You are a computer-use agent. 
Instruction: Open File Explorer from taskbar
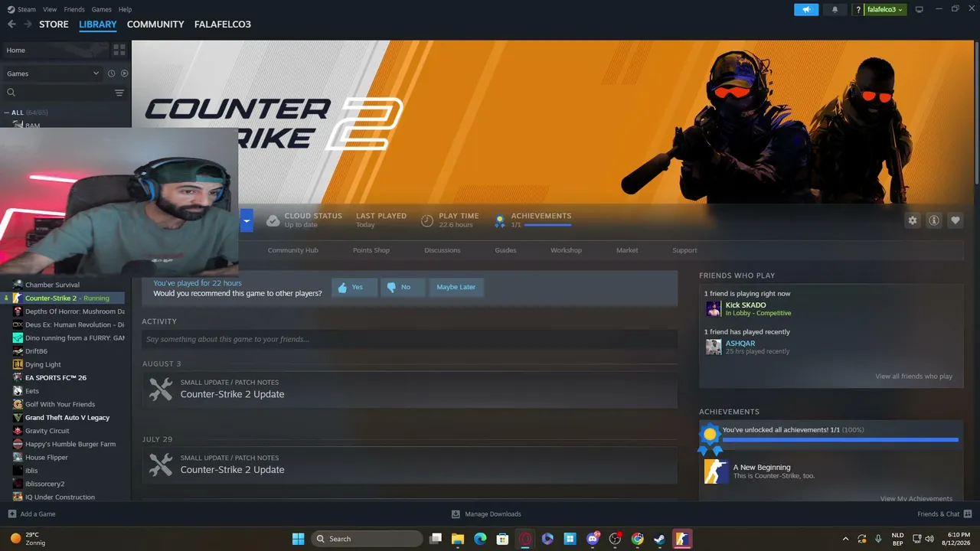click(x=458, y=539)
